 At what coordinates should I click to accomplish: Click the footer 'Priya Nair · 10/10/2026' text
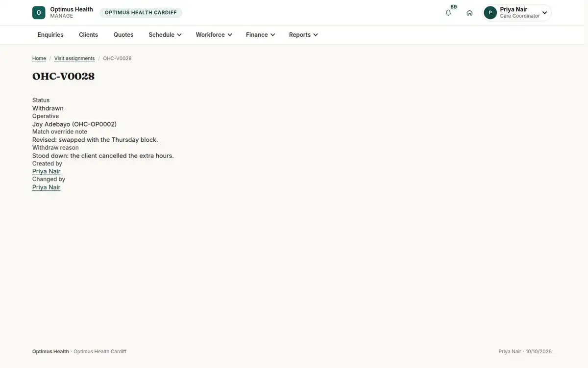pyautogui.click(x=525, y=352)
